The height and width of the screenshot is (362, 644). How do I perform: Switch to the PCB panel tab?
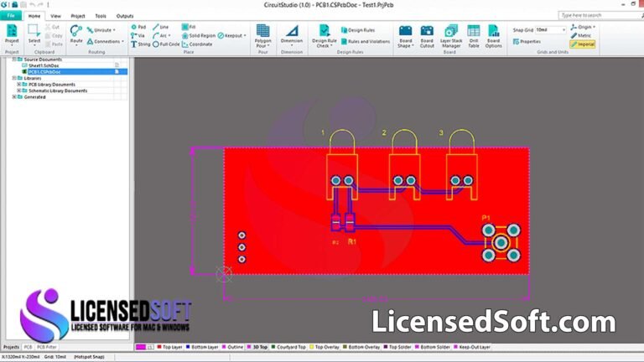tap(28, 347)
